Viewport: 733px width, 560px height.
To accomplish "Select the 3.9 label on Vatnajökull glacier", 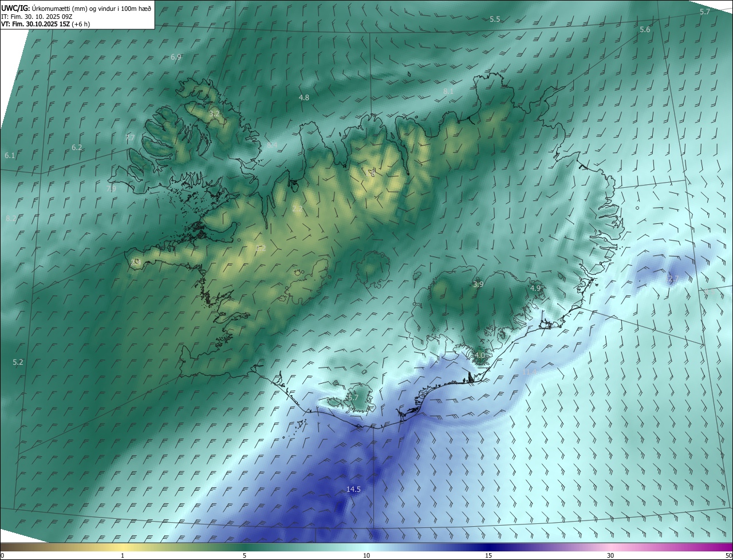I will point(478,284).
